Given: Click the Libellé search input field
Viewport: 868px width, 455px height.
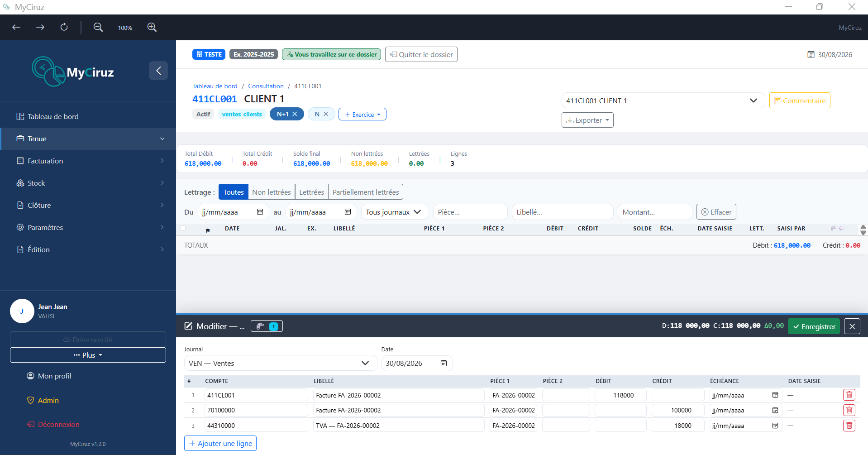Looking at the screenshot, I should 563,212.
